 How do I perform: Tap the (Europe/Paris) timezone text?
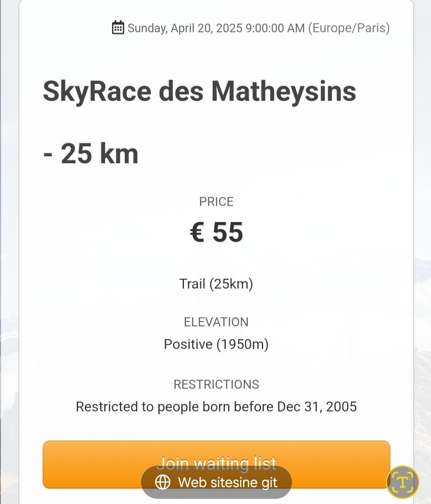pos(348,28)
